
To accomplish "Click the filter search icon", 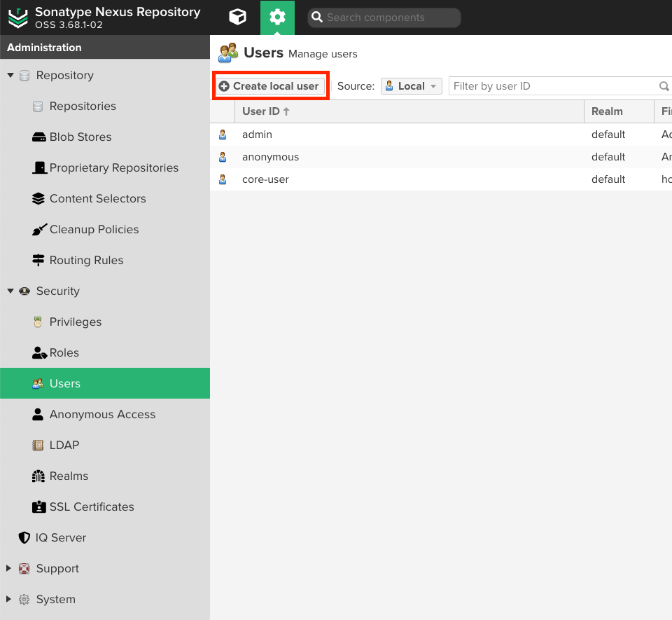I will tap(664, 86).
